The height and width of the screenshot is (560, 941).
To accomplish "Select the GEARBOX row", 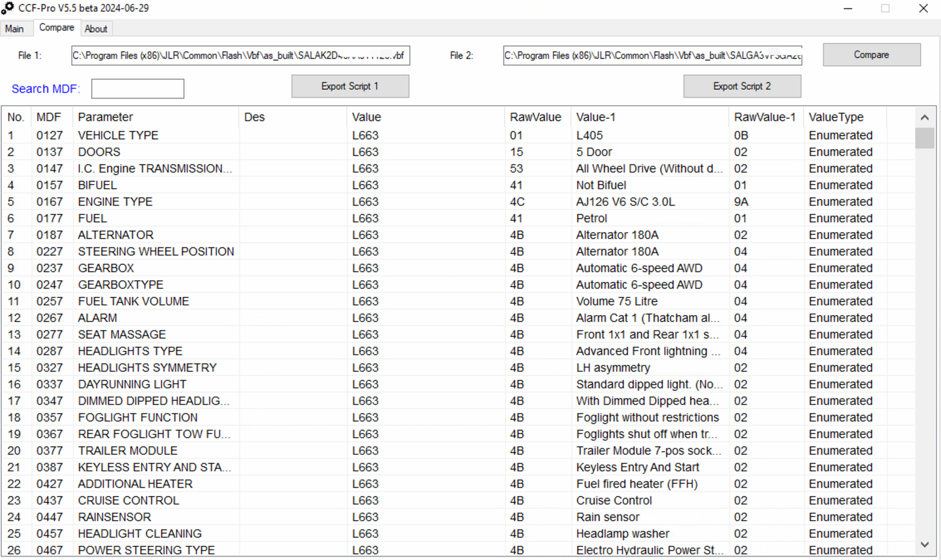I will [x=458, y=268].
